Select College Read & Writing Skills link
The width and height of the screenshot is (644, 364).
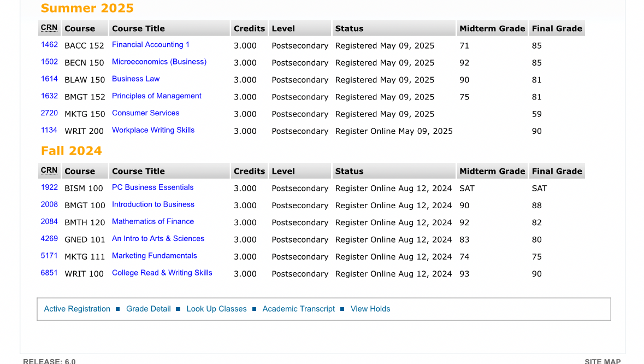(162, 273)
